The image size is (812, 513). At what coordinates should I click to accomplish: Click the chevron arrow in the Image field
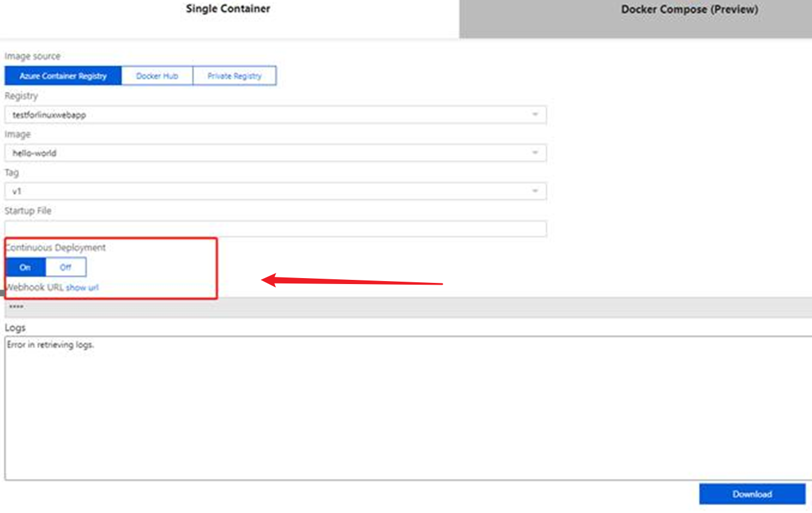tap(535, 153)
